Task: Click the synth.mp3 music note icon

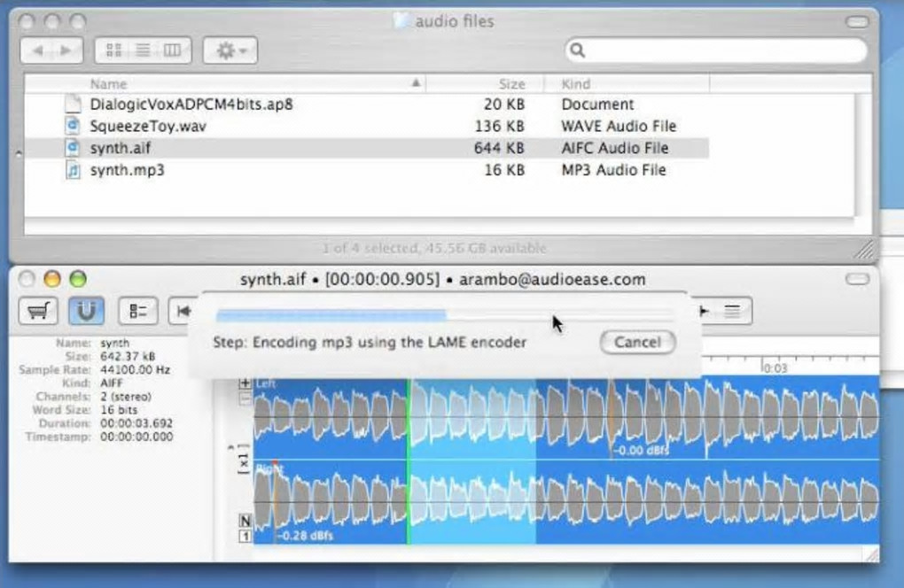Action: click(73, 170)
